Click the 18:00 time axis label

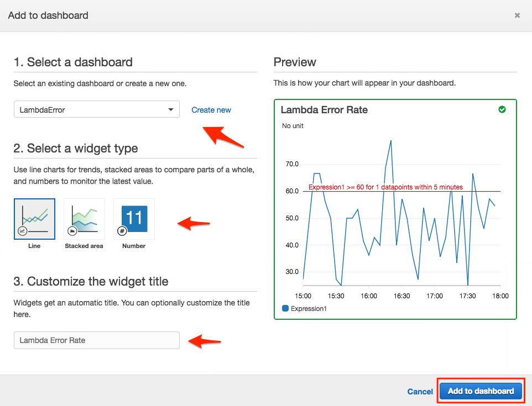click(500, 296)
